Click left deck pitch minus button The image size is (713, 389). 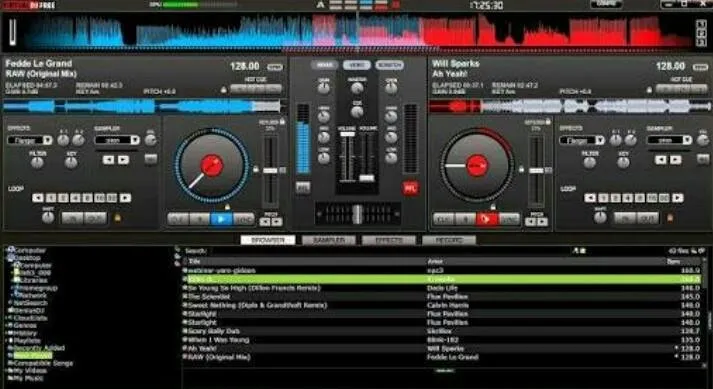click(x=265, y=222)
